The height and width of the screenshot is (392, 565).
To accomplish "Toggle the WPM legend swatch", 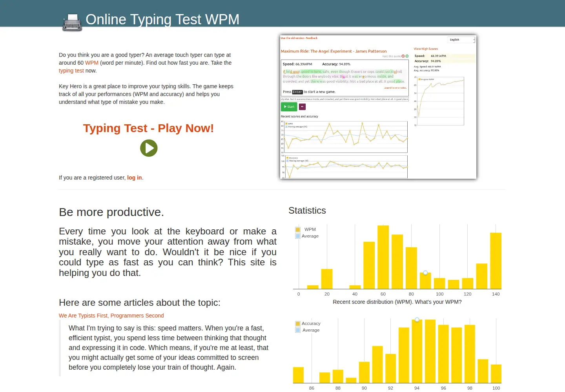I will pyautogui.click(x=298, y=230).
